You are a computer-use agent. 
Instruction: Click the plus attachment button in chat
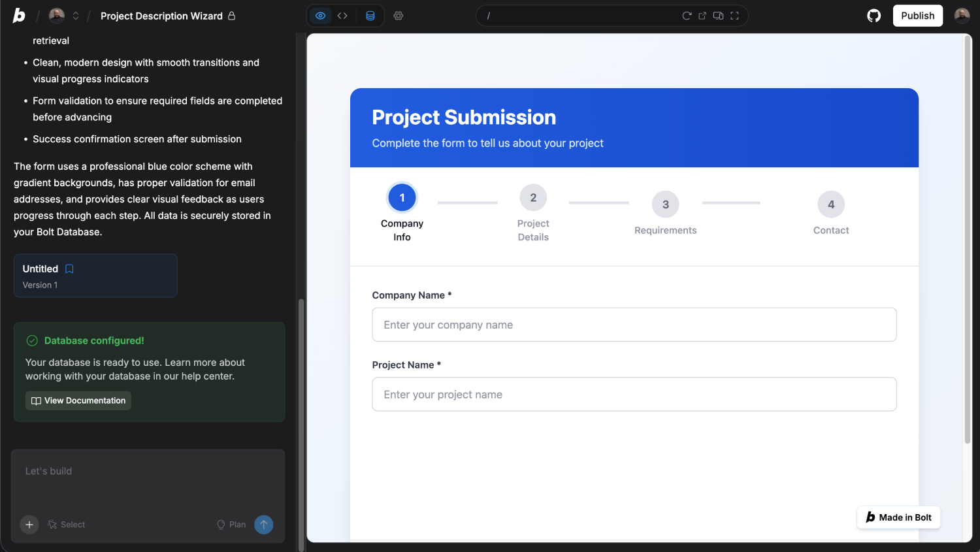click(29, 525)
